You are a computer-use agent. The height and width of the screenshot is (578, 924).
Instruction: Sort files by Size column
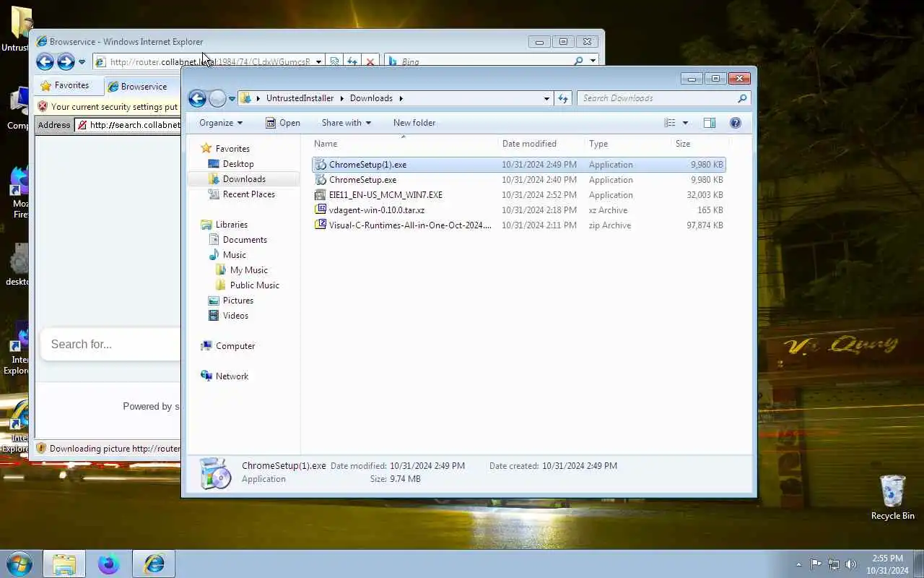pyautogui.click(x=698, y=144)
